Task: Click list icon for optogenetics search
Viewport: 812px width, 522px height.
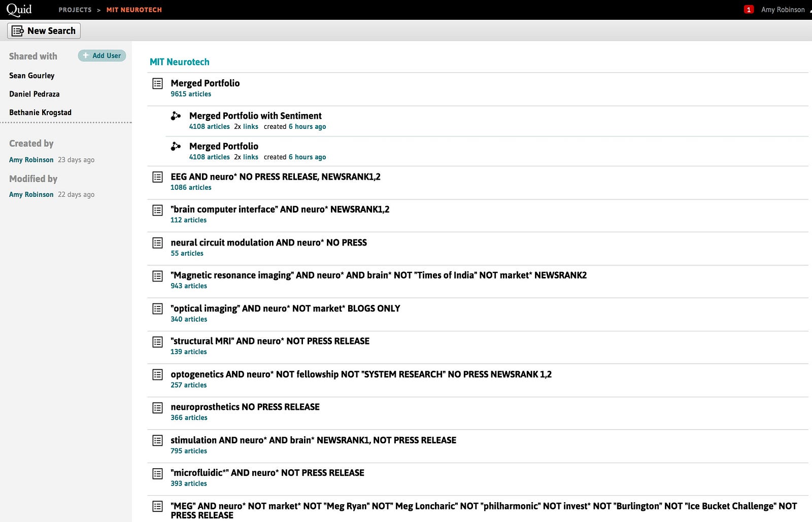Action: tap(158, 375)
